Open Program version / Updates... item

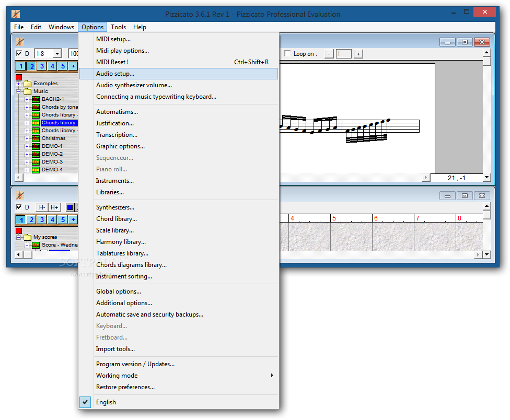pos(179,364)
